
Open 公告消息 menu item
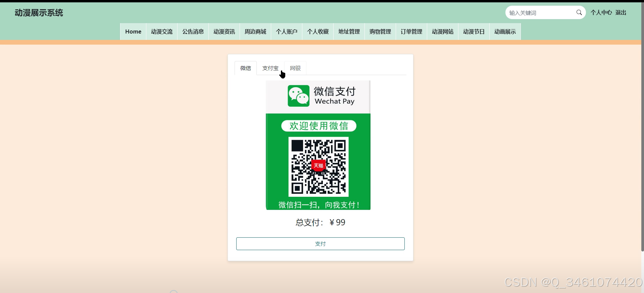coord(193,32)
